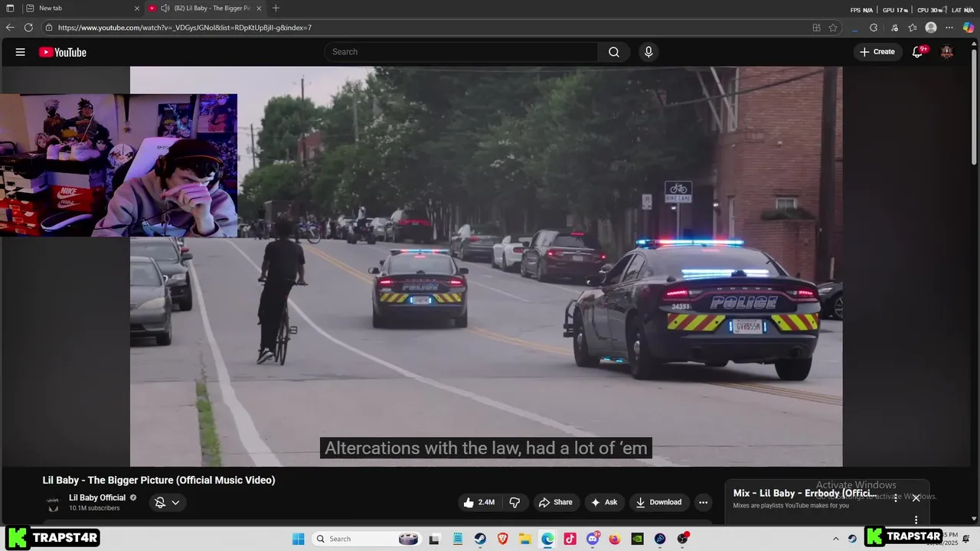Go to YouTube home via logo
This screenshot has height=551, width=980.
pos(63,52)
